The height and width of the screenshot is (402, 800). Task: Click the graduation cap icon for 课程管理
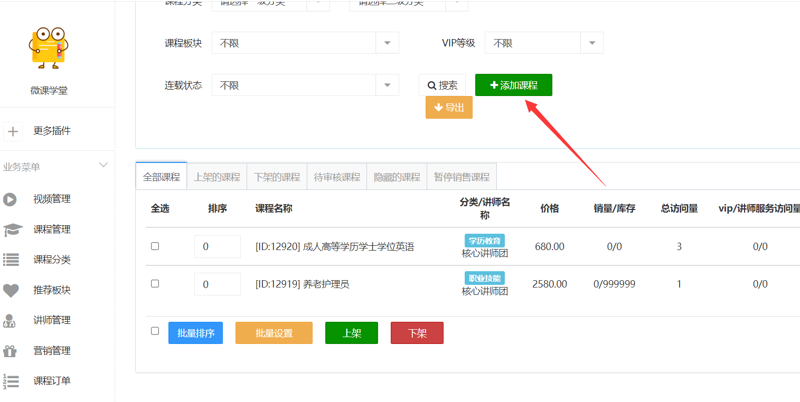coord(12,230)
